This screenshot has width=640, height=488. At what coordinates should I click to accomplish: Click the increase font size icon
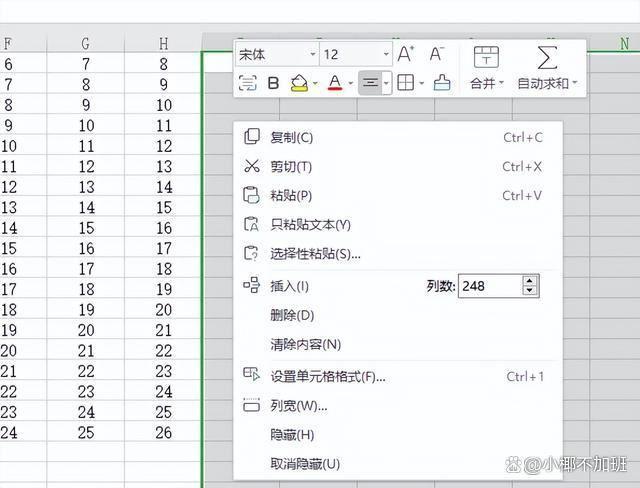coord(405,54)
